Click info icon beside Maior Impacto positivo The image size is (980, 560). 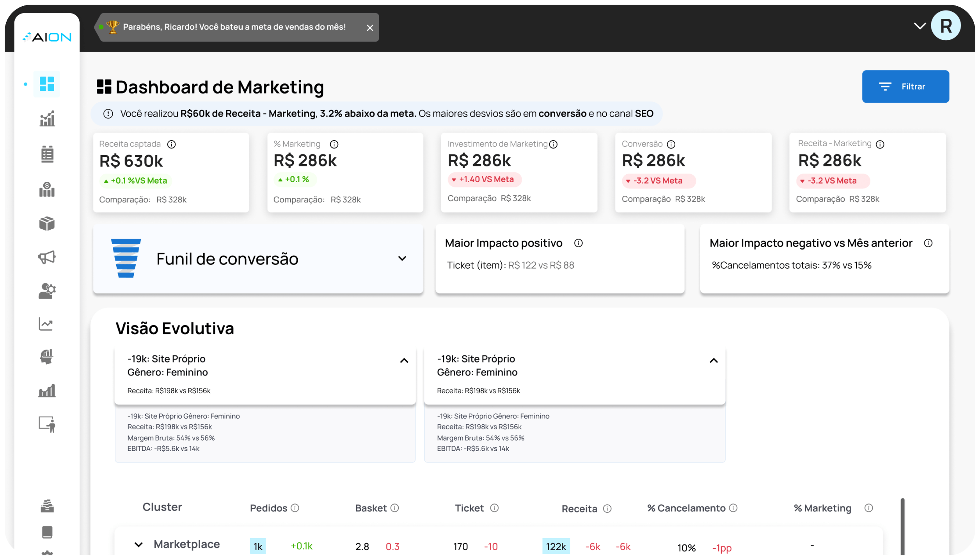(578, 243)
